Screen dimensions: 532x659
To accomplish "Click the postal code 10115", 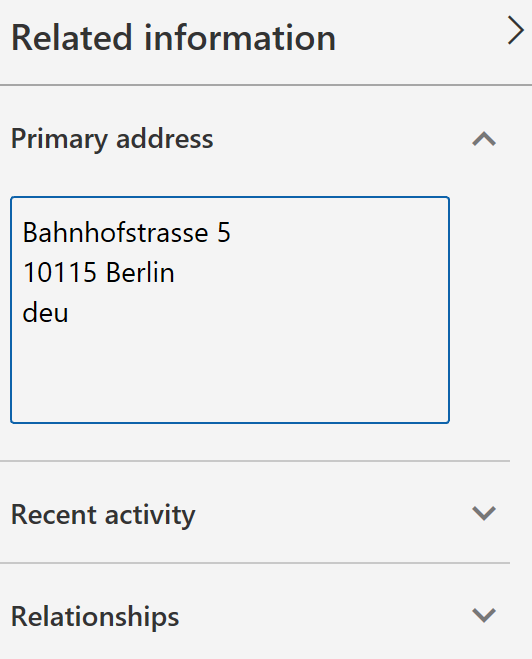I will 60,272.
